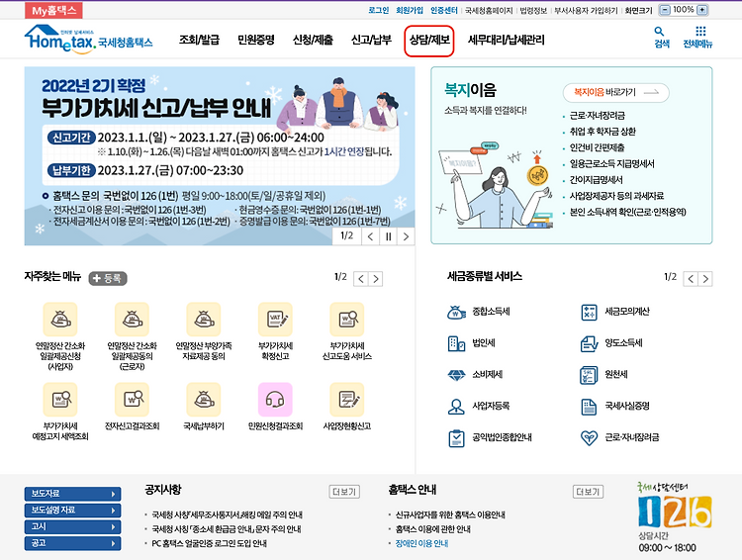Screen dimensions: 742x560
Task: Open 연말정산 간소화 일괄제공신청(사업자) icon
Action: coord(60,319)
